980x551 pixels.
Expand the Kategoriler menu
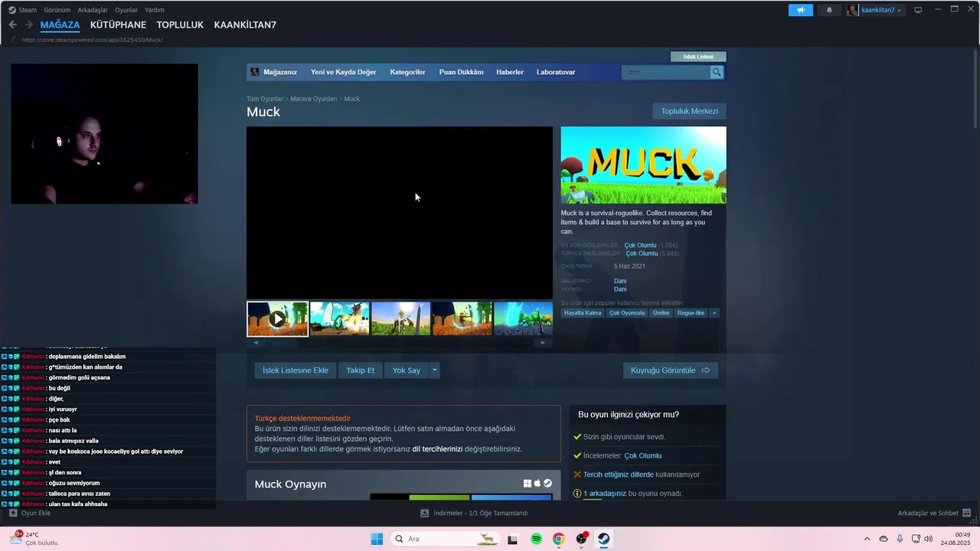(x=407, y=72)
